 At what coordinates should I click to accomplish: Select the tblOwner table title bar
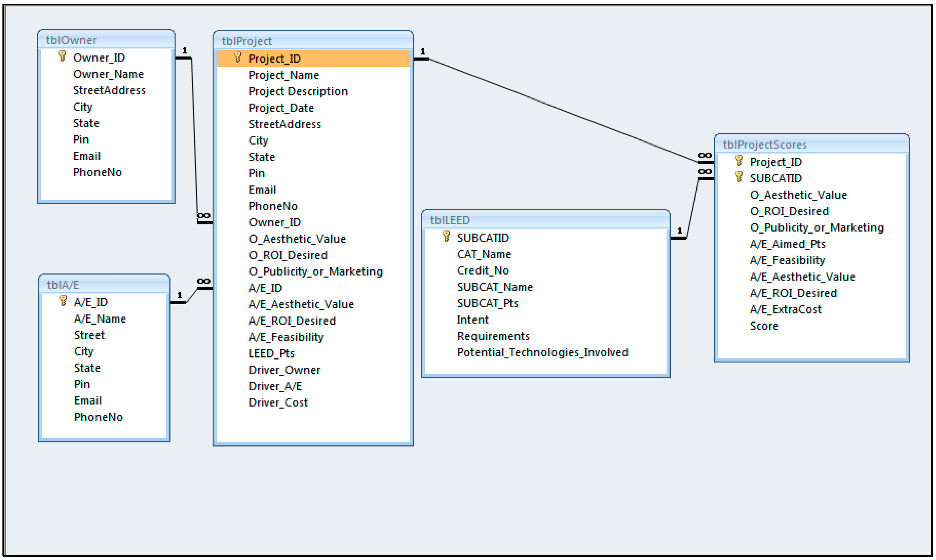106,40
